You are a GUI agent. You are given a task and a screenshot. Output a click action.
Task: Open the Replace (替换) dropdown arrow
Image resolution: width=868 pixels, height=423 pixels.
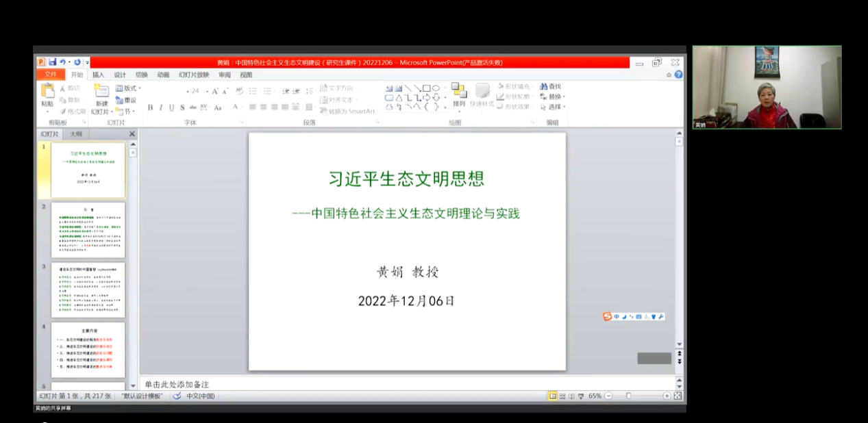click(x=564, y=97)
